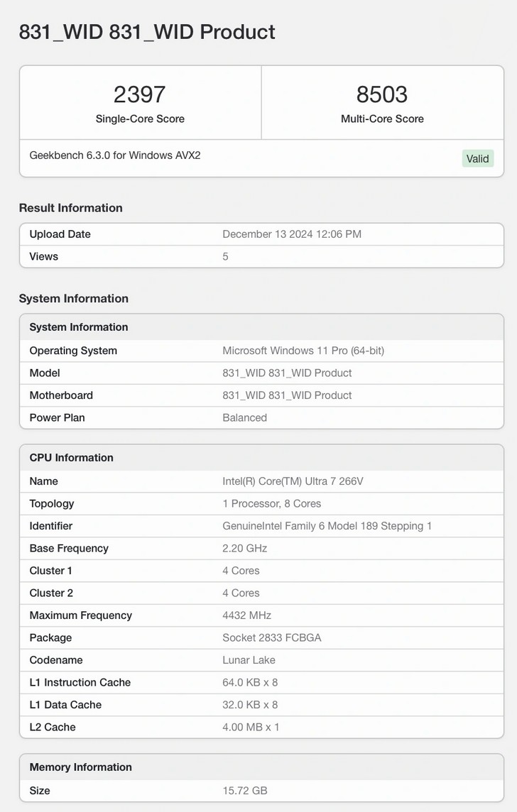Screen dimensions: 517x812
Task: Click the Result Information heading
Action: click(x=71, y=208)
